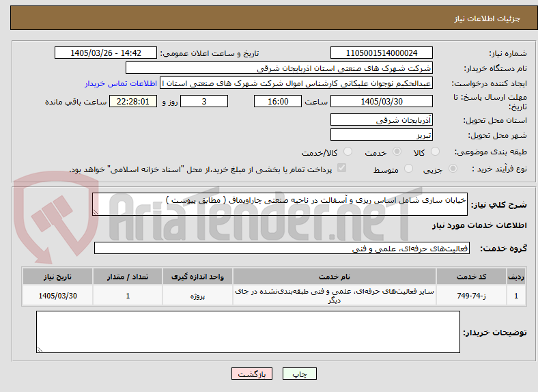The image size is (538, 392).
Task: Click the شماره نیاز label
Action: coord(508,53)
